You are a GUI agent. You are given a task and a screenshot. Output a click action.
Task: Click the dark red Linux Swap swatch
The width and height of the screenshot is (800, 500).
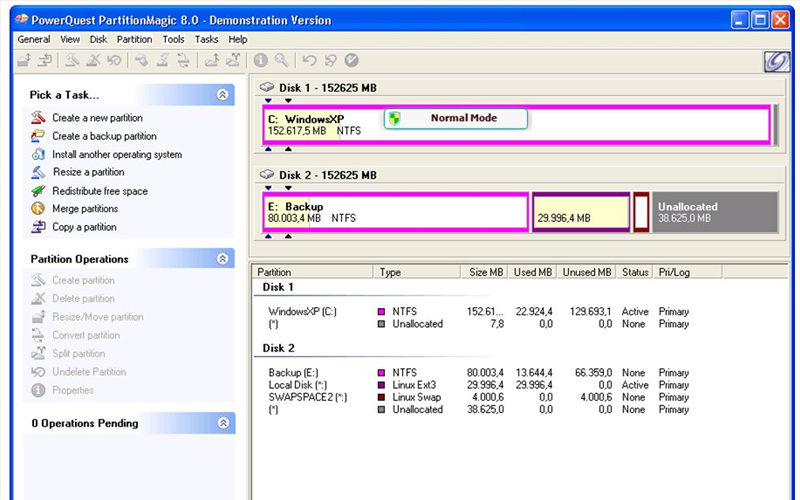(x=381, y=397)
